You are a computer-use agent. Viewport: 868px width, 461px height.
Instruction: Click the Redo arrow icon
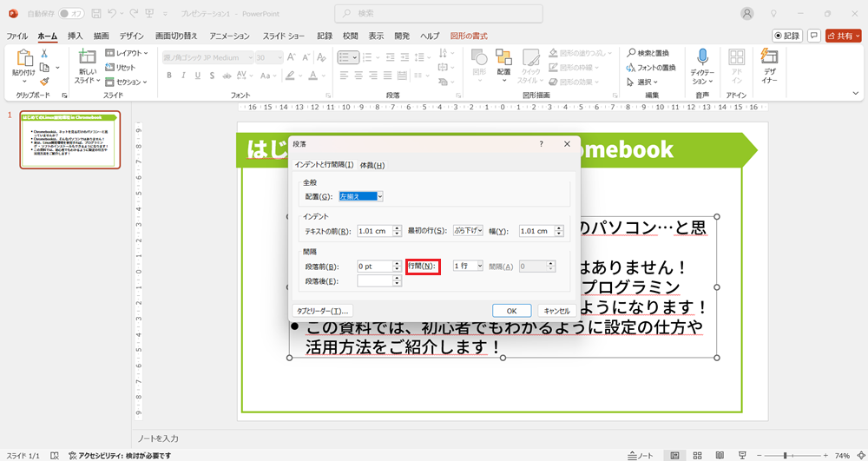click(133, 13)
